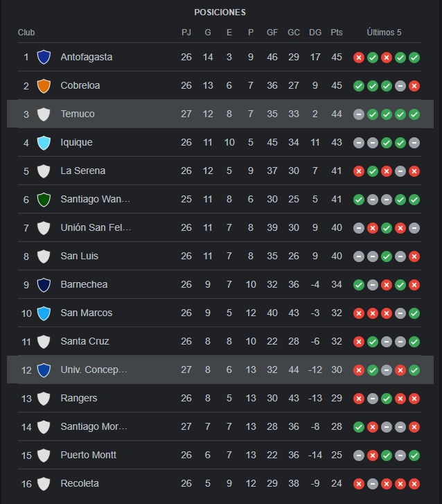Open the Temuco team row
Viewport: 442px width, 504px height.
(220, 114)
